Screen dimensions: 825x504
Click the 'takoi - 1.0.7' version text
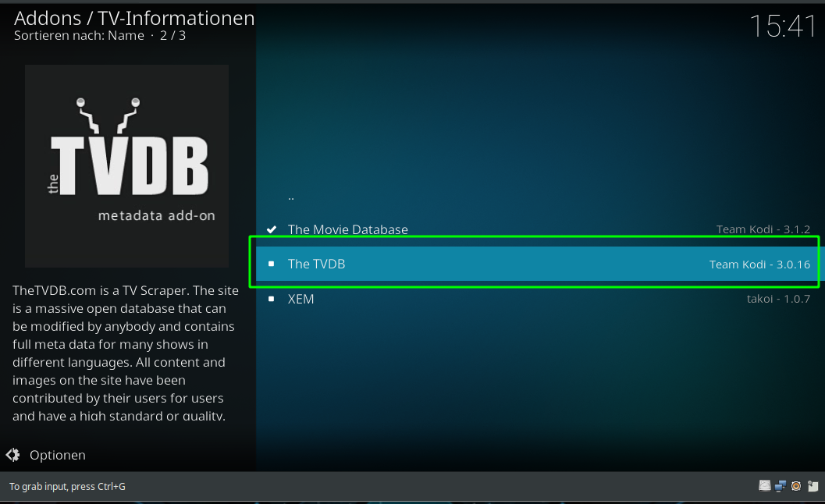click(778, 299)
